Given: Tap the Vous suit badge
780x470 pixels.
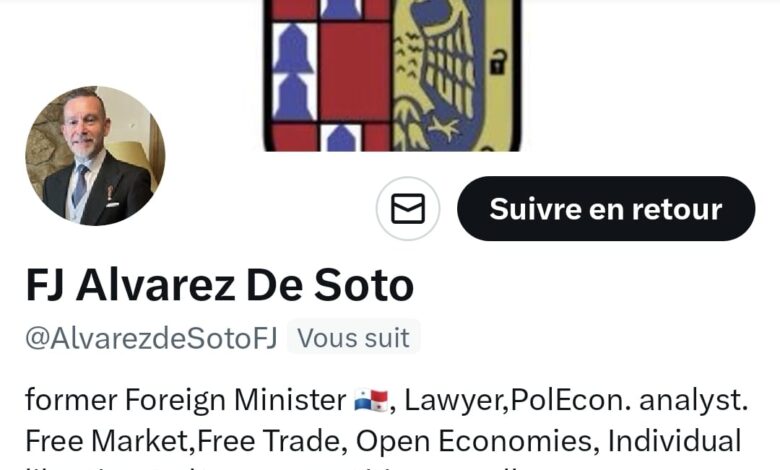Looking at the screenshot, I should click(x=354, y=338).
